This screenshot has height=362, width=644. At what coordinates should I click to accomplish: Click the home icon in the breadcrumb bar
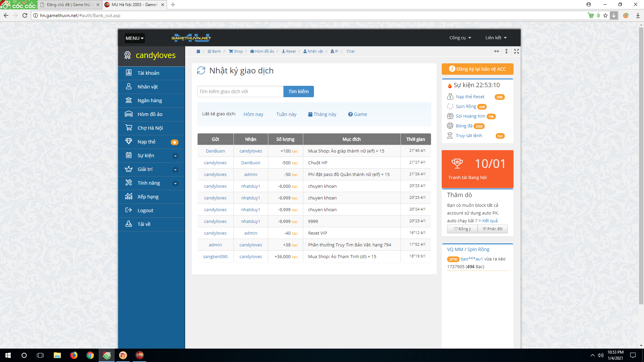(198, 51)
